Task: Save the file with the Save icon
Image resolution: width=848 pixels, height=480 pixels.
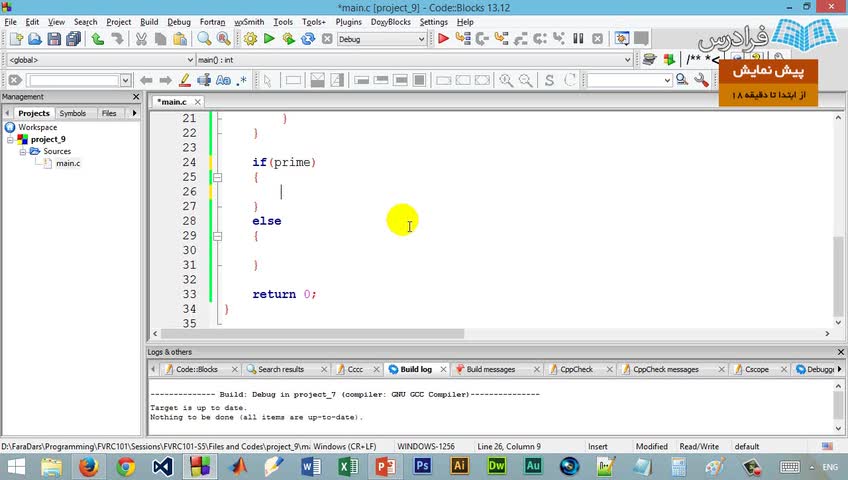Action: (x=54, y=39)
